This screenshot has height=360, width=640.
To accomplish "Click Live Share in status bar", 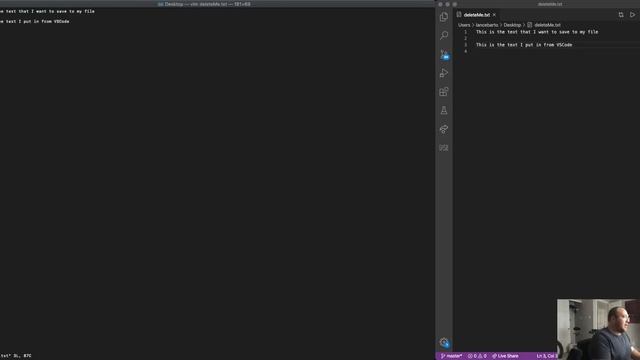I will click(x=505, y=356).
